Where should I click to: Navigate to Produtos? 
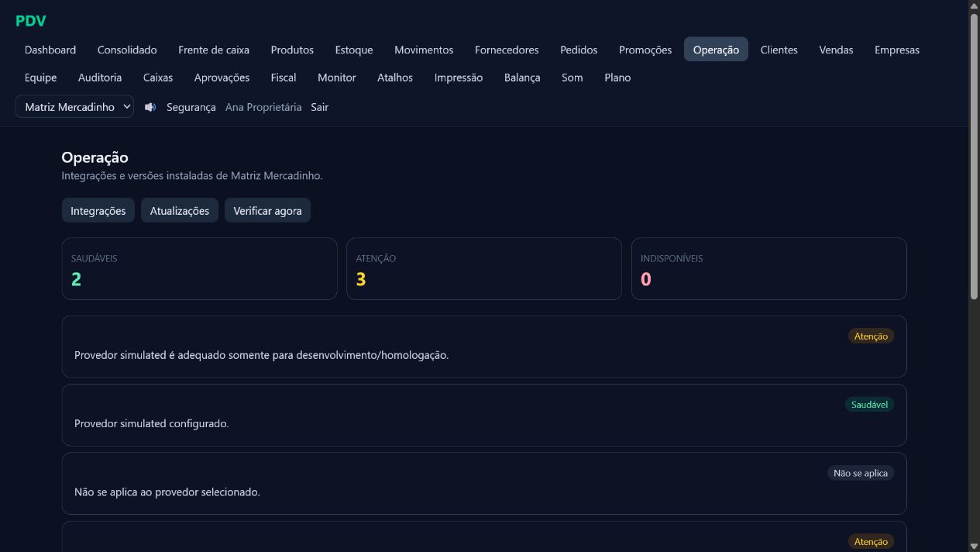[292, 50]
